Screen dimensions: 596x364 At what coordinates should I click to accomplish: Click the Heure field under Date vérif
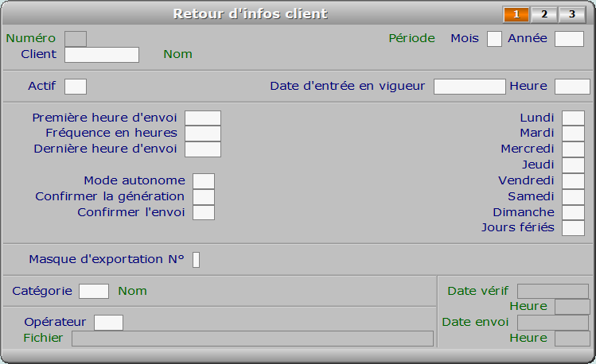(x=572, y=307)
